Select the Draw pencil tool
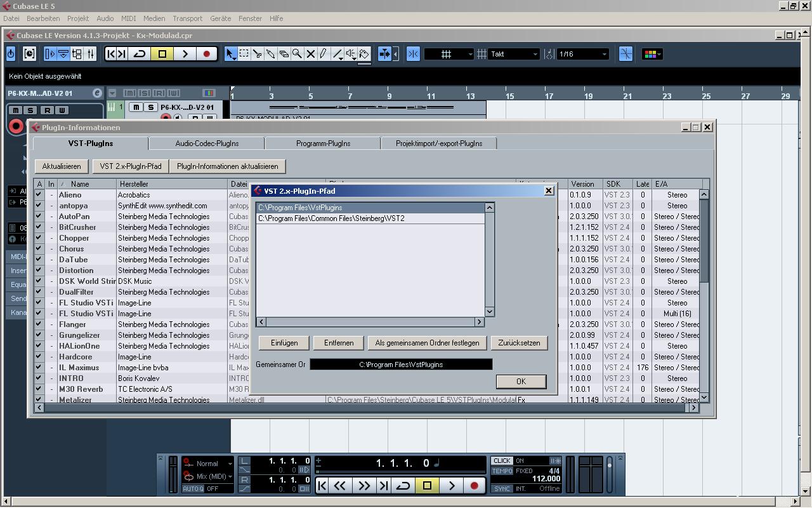Viewport: 812px width, 508px height. [324, 54]
